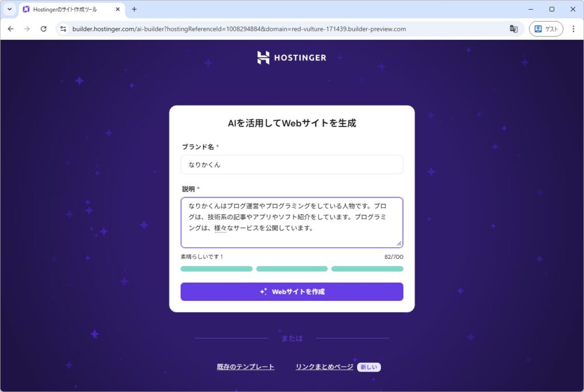
Task: Grab the description textarea resize handle
Action: [x=399, y=243]
